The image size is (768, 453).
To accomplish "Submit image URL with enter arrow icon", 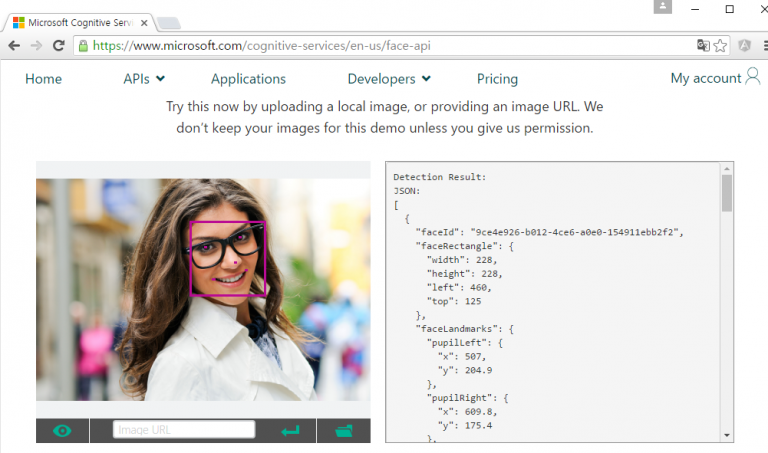I will click(x=290, y=431).
